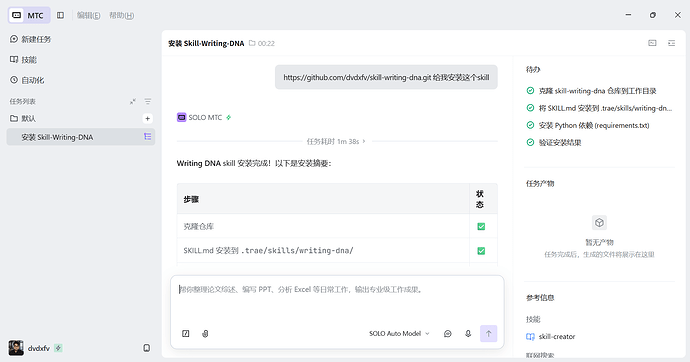
Task: Click the SKILL.md install status checkmark
Action: point(481,251)
